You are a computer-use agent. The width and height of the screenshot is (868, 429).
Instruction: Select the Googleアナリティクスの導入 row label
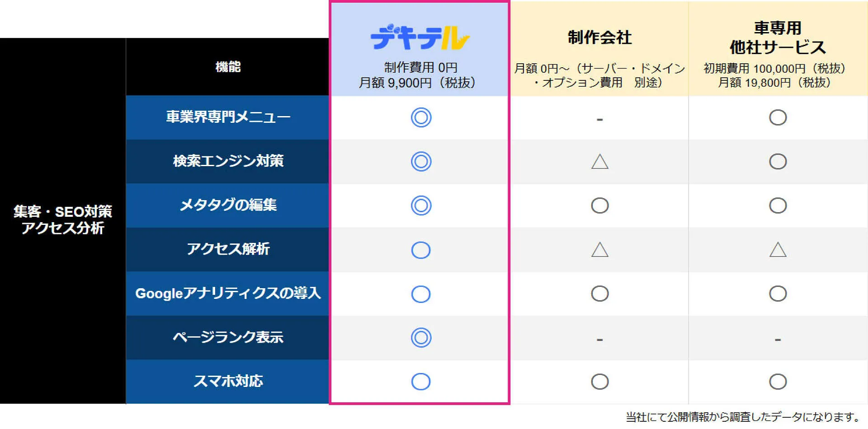pyautogui.click(x=227, y=294)
